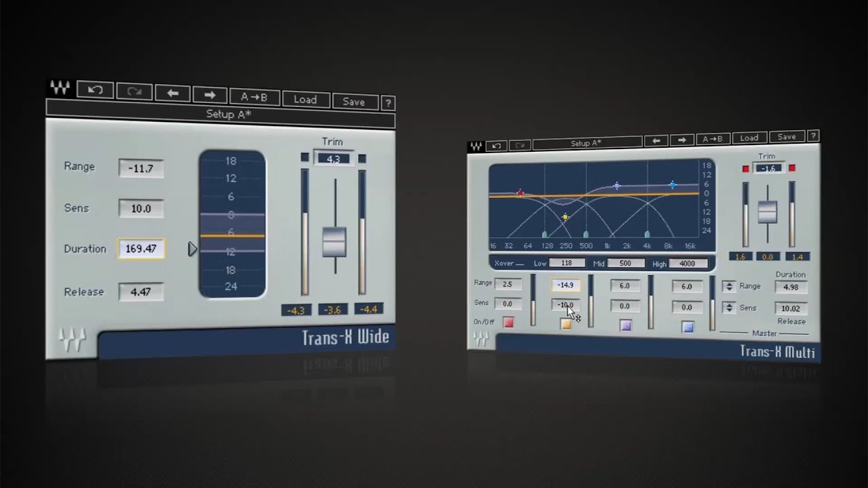Click the master Range up/down stepper
This screenshot has width=868, height=488.
[x=728, y=287]
